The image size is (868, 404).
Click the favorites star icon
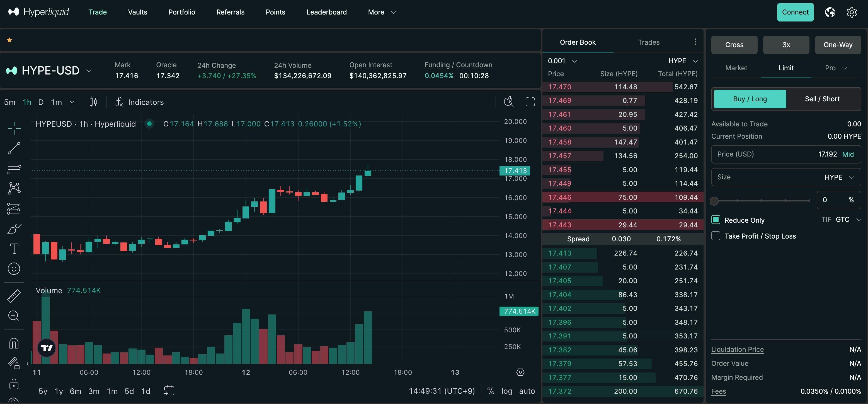coord(9,40)
